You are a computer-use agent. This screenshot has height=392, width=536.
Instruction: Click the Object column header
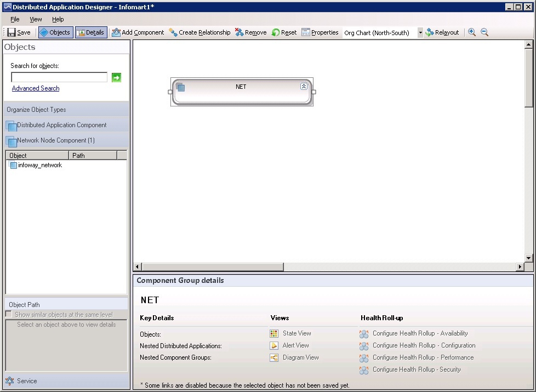37,155
